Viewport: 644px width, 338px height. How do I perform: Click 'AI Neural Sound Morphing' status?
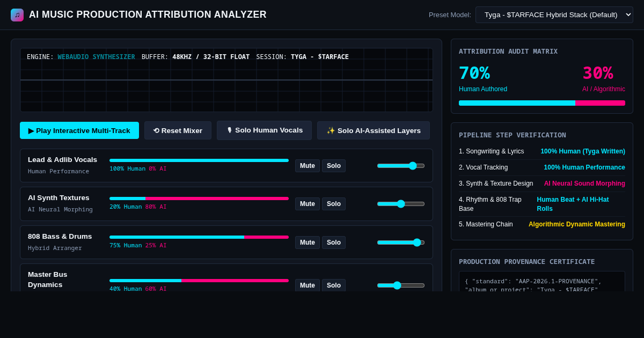[584, 183]
